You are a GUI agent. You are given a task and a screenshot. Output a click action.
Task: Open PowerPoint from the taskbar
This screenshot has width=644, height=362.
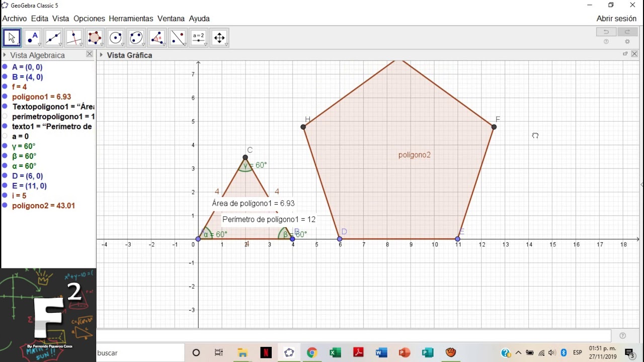405,353
